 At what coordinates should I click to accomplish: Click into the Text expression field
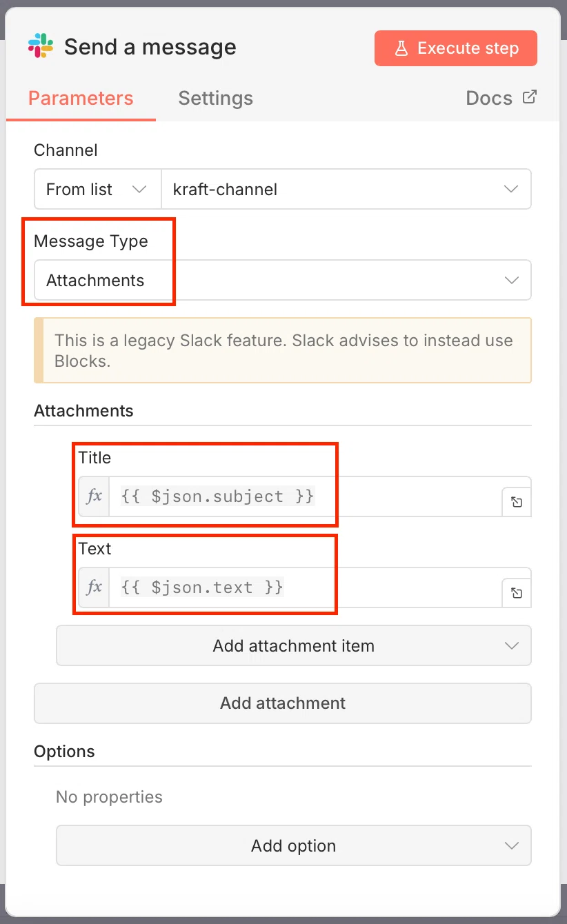point(306,587)
